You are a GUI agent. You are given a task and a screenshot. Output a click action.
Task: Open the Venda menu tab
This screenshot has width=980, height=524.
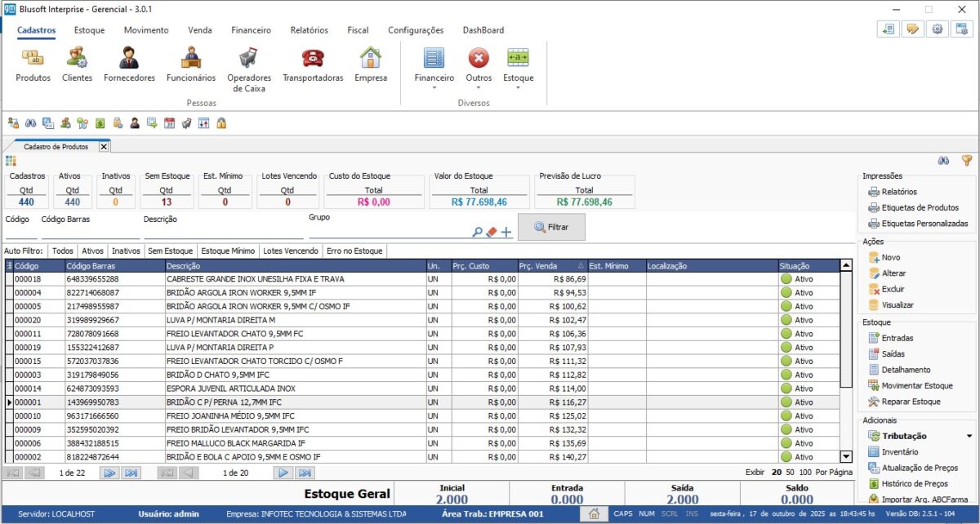pos(200,30)
